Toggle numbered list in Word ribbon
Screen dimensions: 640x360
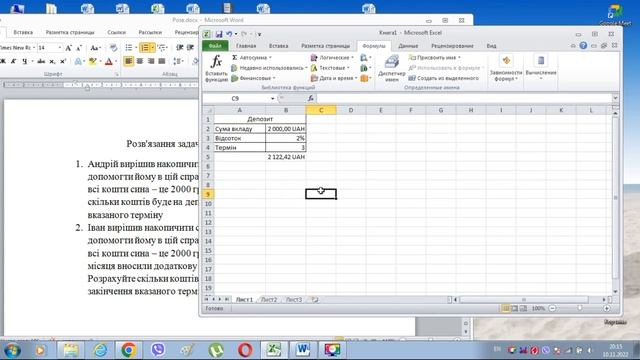(x=144, y=48)
